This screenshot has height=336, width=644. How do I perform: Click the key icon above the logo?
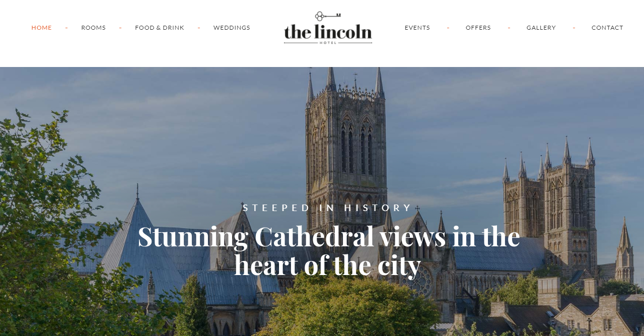tap(328, 17)
